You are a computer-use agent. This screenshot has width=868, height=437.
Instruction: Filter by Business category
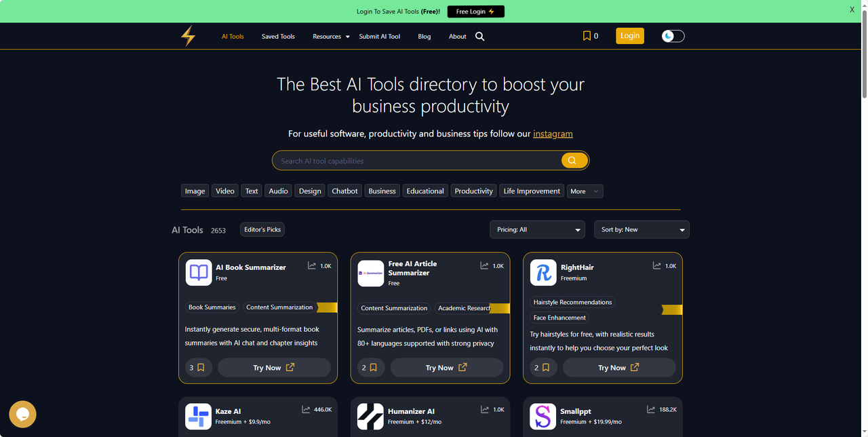[382, 191]
